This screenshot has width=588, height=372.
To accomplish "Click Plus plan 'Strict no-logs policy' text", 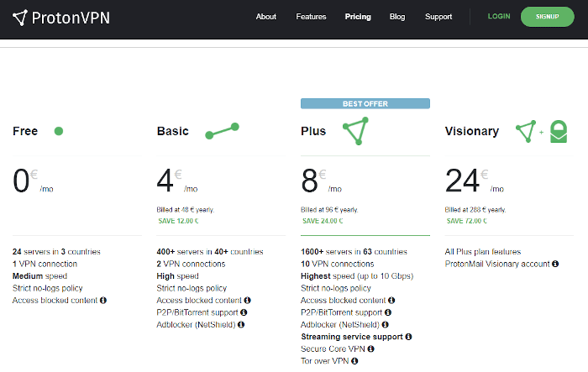I will click(336, 288).
